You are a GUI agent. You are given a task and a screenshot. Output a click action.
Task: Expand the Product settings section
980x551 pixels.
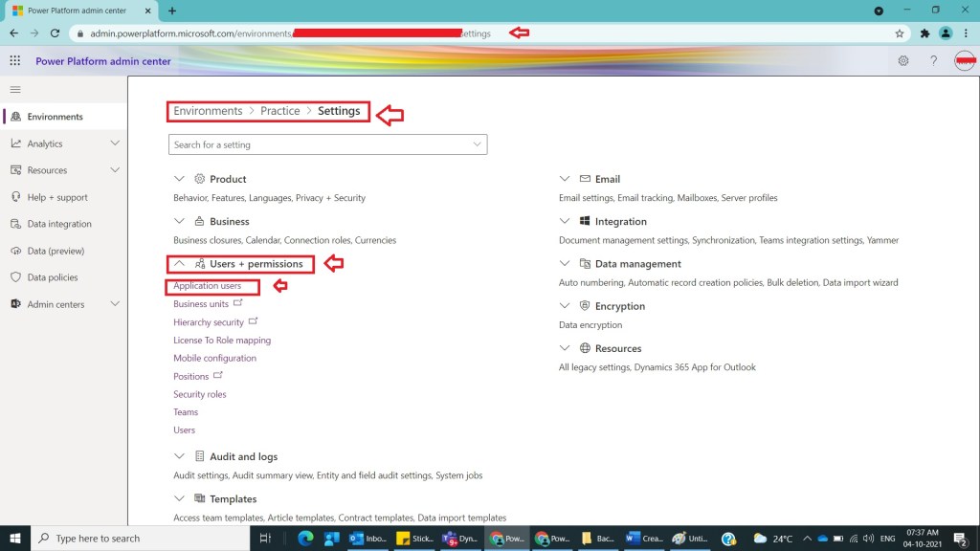point(179,179)
